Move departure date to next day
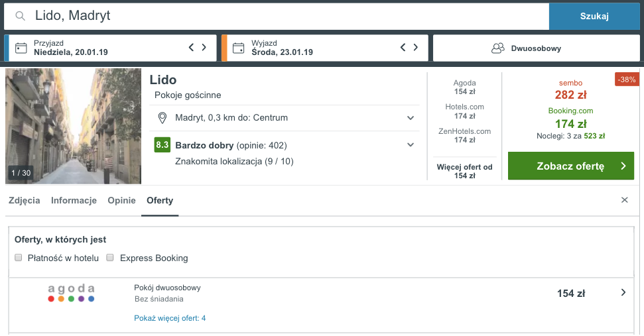The width and height of the screenshot is (644, 336). point(416,47)
